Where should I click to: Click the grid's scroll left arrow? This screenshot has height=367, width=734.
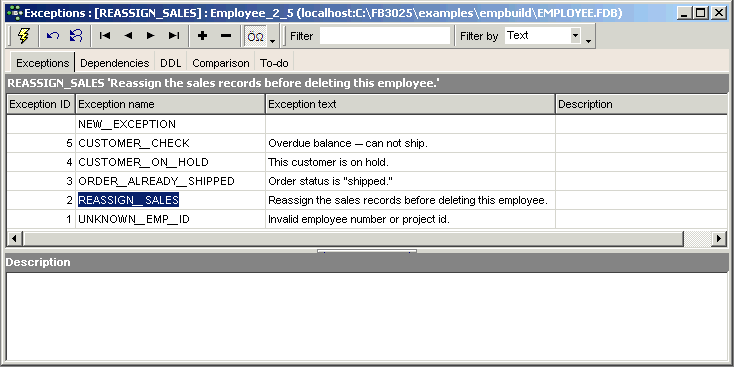coord(14,239)
